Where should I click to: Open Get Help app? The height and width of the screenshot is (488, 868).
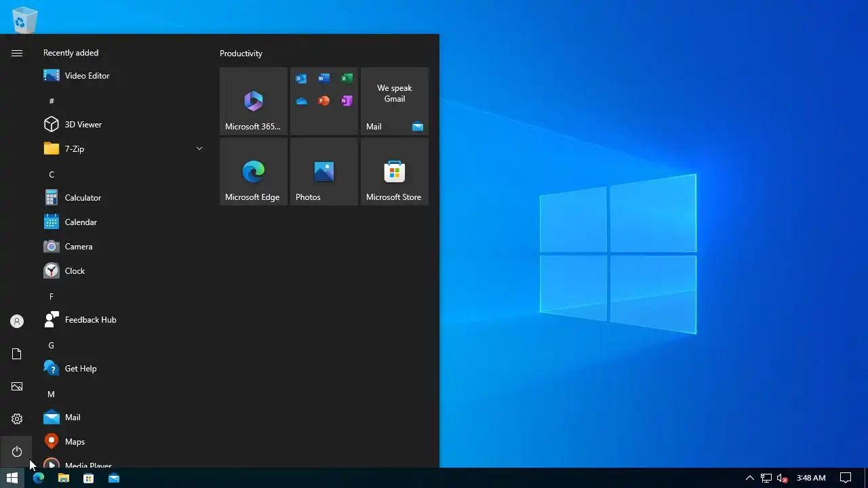tap(122, 369)
